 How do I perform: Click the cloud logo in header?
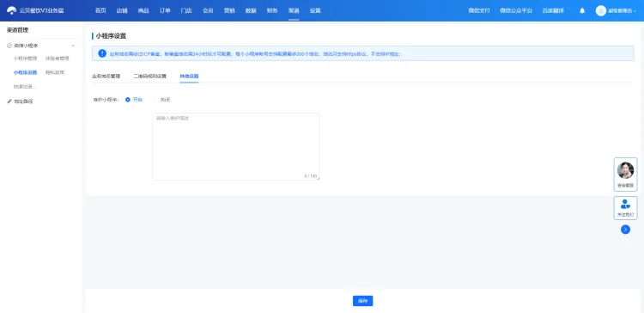click(11, 10)
